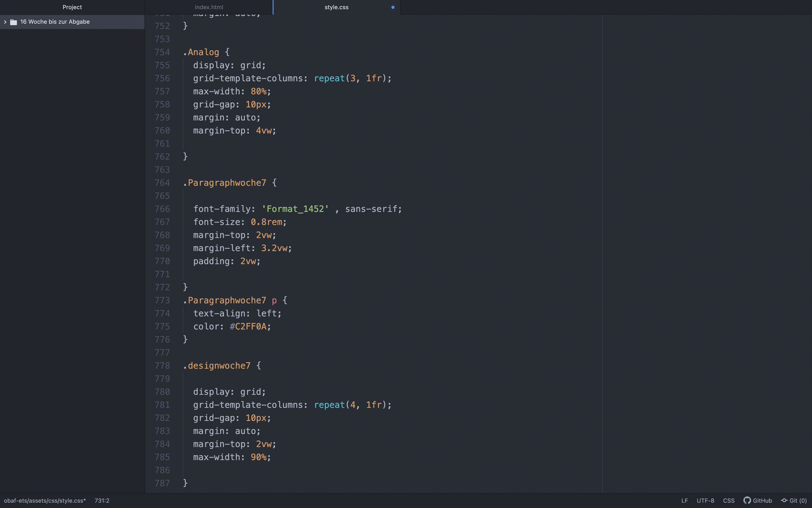Select the '16 Woche bis zur Abgabe' project folder
The height and width of the screenshot is (508, 812).
(x=72, y=22)
